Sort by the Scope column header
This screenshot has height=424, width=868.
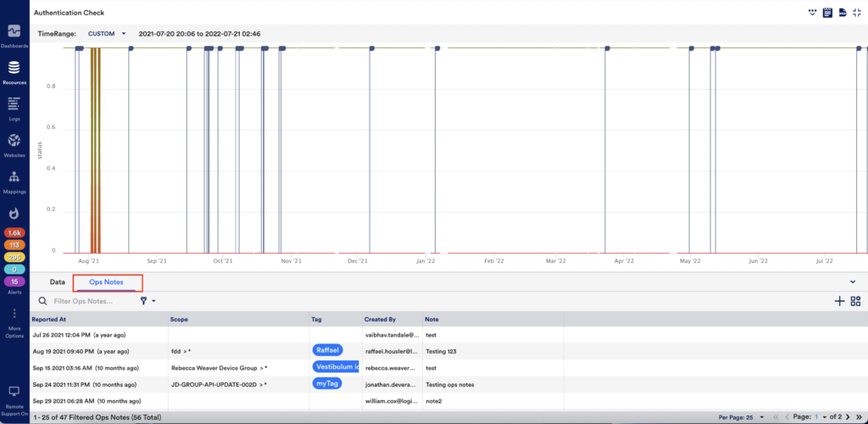pyautogui.click(x=239, y=320)
